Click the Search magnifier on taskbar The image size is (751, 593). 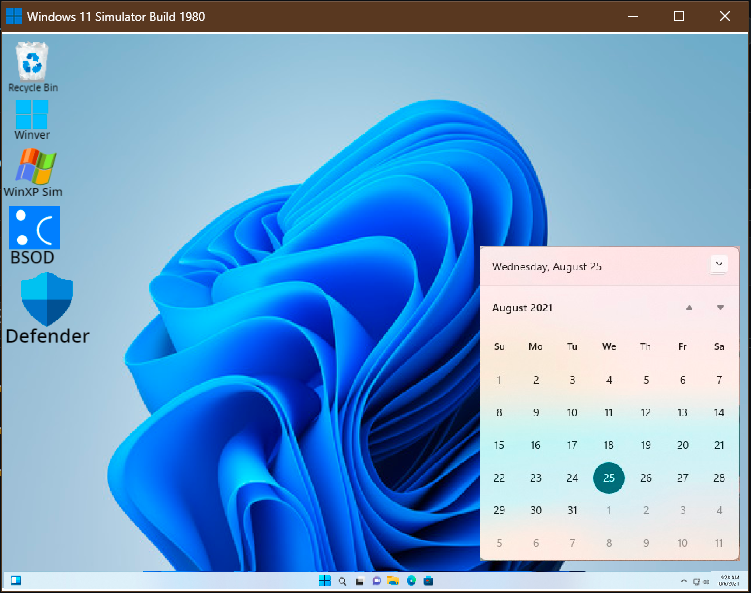[342, 581]
